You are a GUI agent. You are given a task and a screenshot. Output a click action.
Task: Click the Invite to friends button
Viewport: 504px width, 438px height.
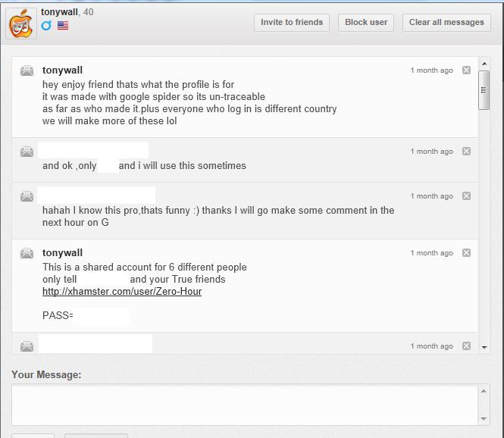(292, 22)
